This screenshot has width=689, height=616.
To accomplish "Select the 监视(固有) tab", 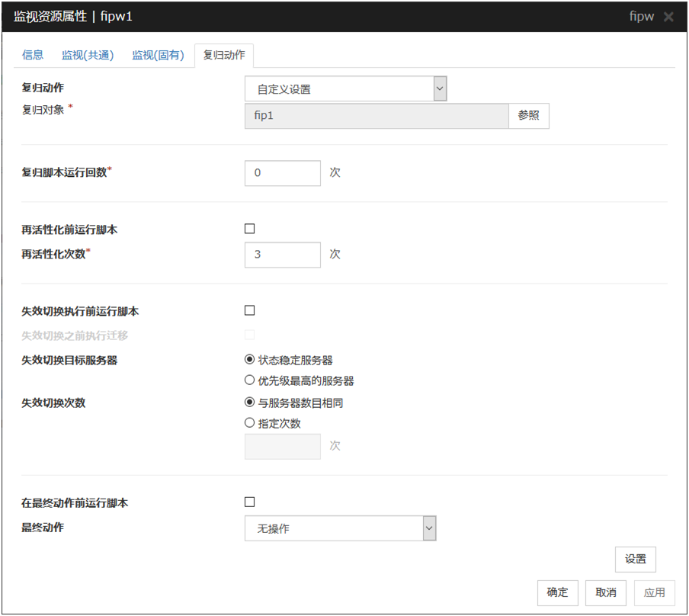I will pyautogui.click(x=158, y=55).
